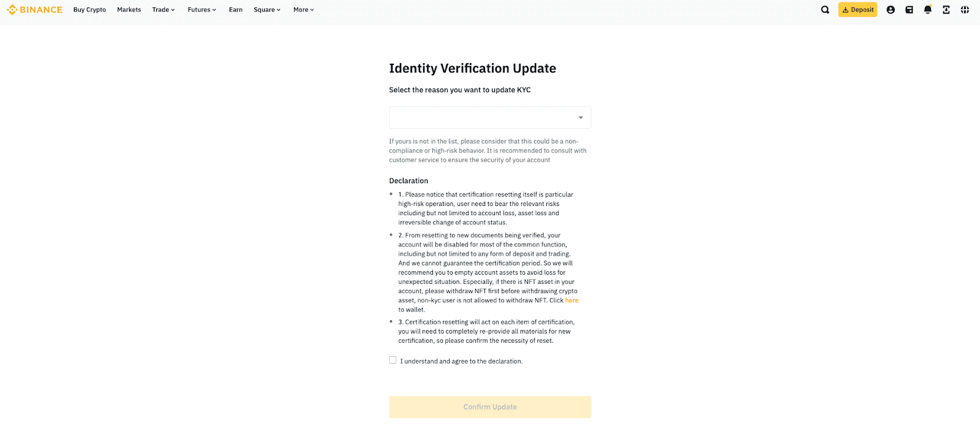Click the "I understand and agree" label text
The image size is (980, 428).
tap(461, 362)
